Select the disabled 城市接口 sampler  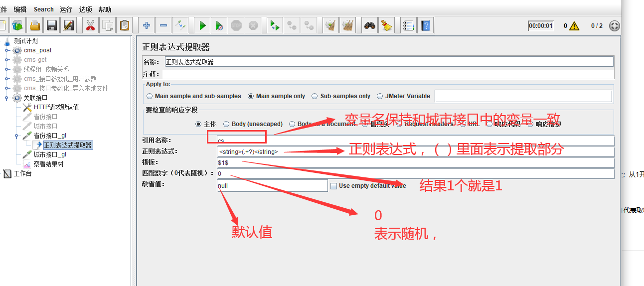45,126
